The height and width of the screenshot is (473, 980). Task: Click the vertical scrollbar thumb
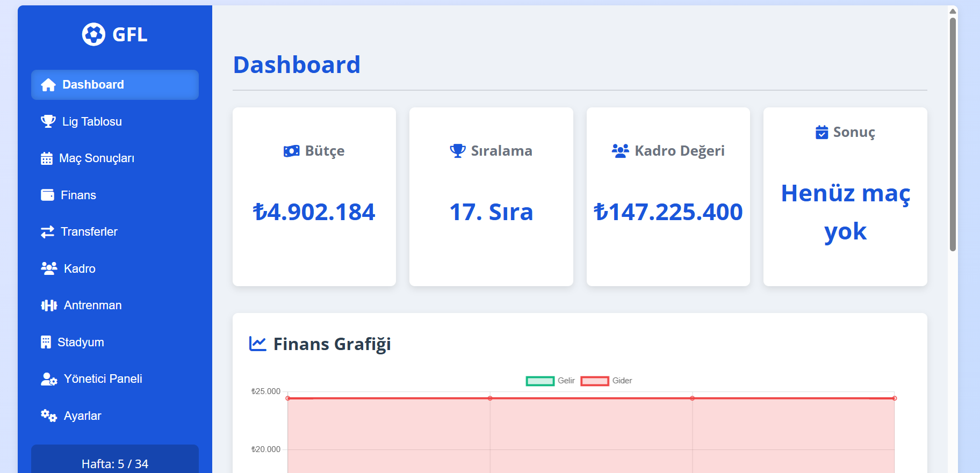pos(953,134)
